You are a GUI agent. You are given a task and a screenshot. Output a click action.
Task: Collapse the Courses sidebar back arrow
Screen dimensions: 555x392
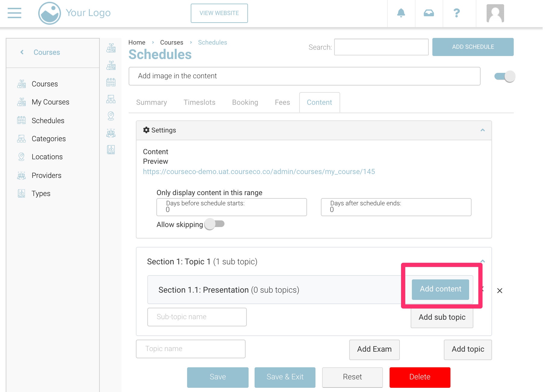tap(22, 52)
